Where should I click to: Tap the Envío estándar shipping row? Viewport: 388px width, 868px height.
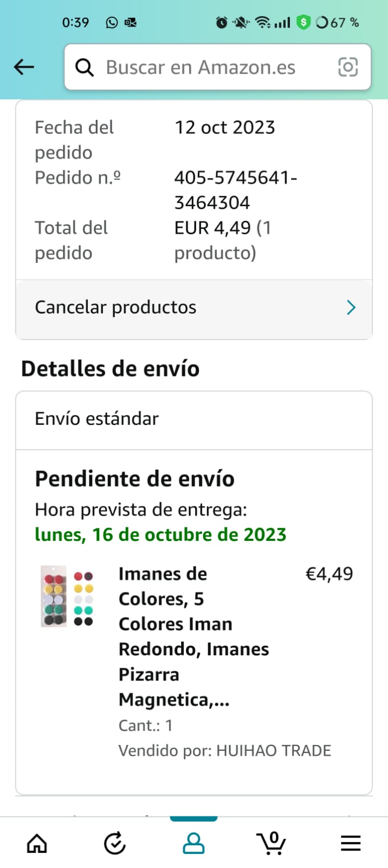pyautogui.click(x=97, y=419)
